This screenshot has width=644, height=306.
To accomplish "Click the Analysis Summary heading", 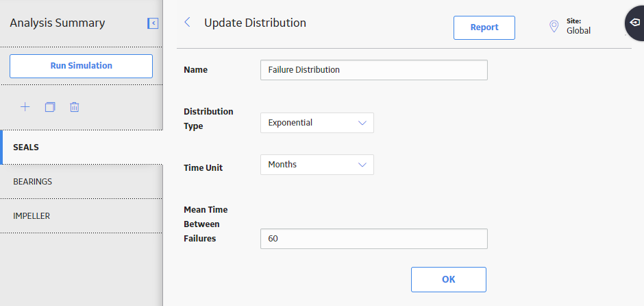I will tap(58, 23).
